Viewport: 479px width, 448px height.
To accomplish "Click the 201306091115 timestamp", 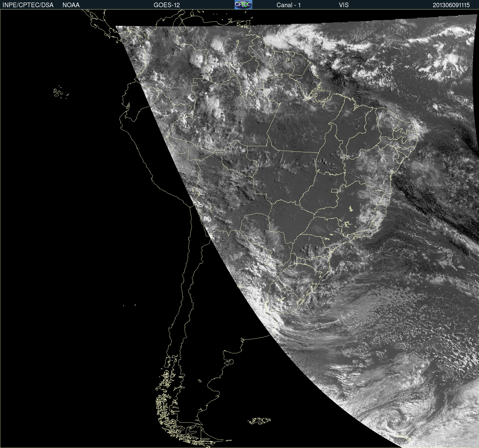I will pyautogui.click(x=451, y=5).
